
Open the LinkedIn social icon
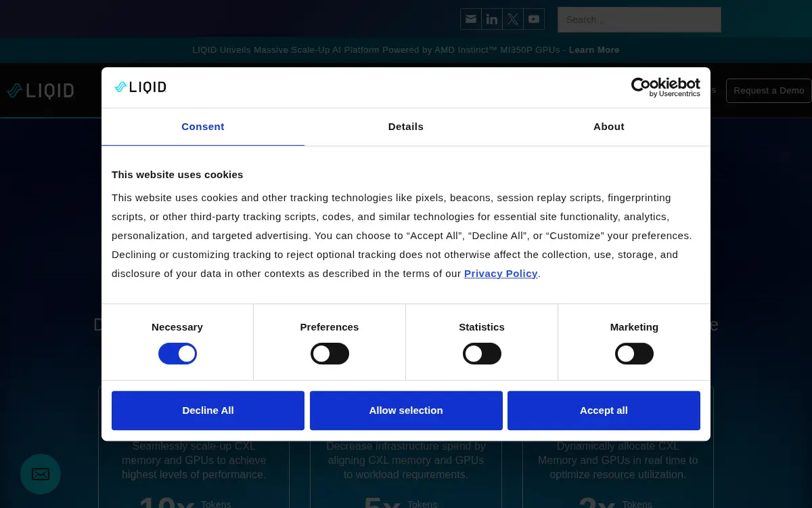pos(492,19)
